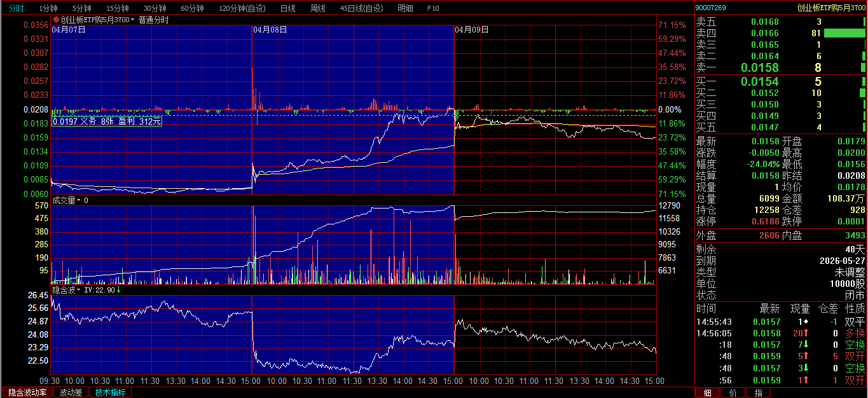Click the 买二 green volume bar
Image resolution: width=868 pixels, height=398 pixels.
[862, 93]
